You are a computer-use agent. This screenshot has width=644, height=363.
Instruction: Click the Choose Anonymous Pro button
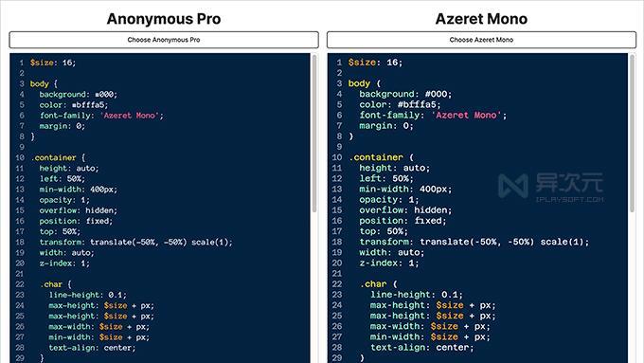tap(164, 40)
